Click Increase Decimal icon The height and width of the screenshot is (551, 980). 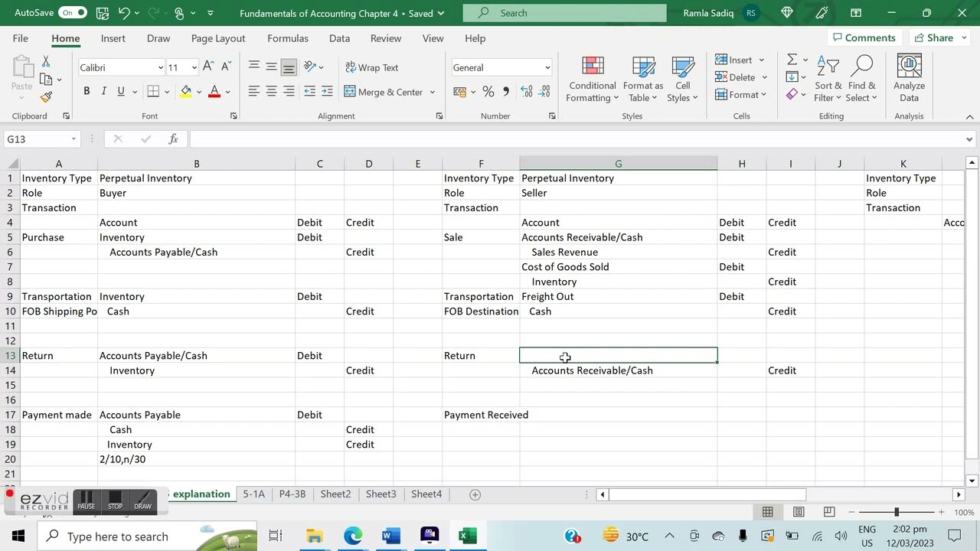pos(527,92)
